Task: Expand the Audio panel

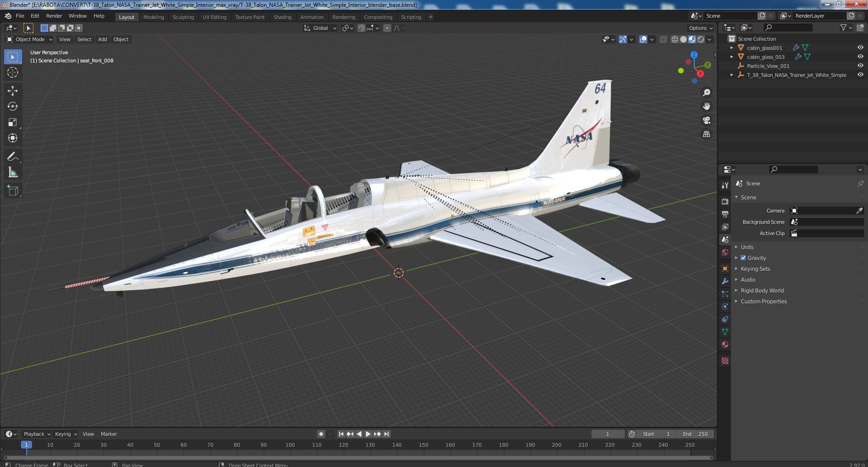Action: [748, 279]
